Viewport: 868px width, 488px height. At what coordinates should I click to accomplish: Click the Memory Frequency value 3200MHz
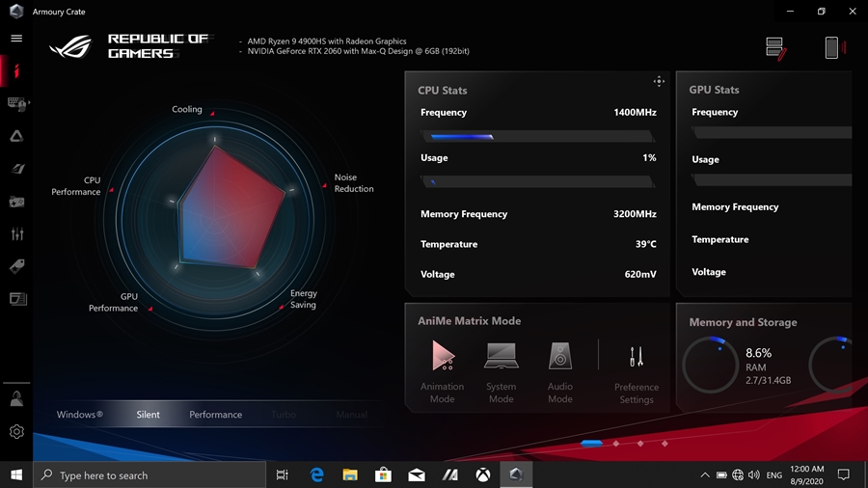click(635, 213)
